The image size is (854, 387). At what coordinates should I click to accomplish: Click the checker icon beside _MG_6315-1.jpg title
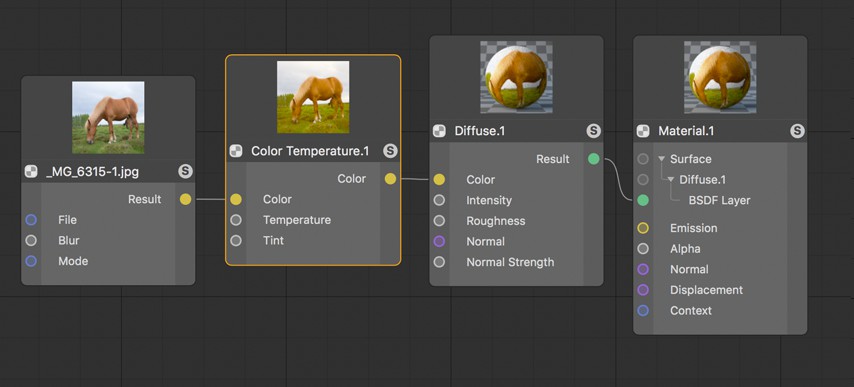(31, 172)
